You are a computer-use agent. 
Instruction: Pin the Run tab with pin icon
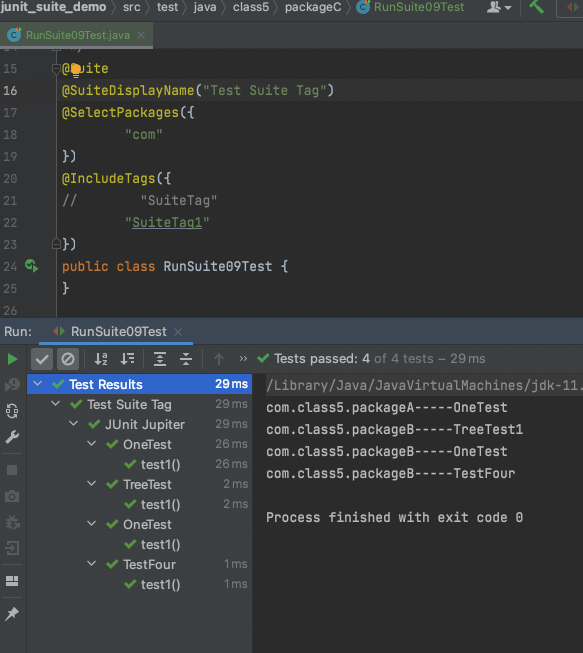12,613
